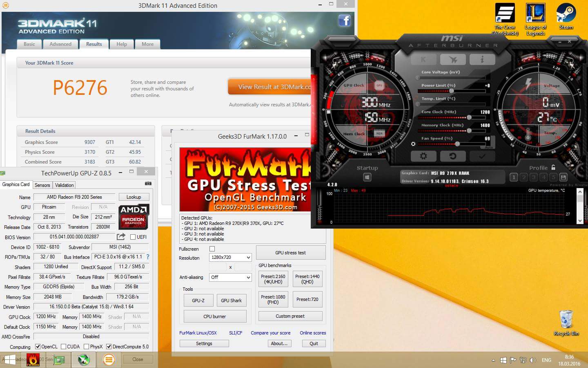588x368 pixels.
Task: Click the AMD Radeon logo in GPU-Z
Action: pyautogui.click(x=134, y=217)
